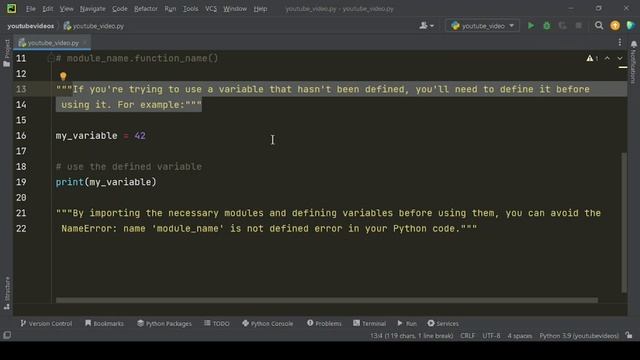
Task: Click line number 19 in gutter
Action: coord(21,182)
